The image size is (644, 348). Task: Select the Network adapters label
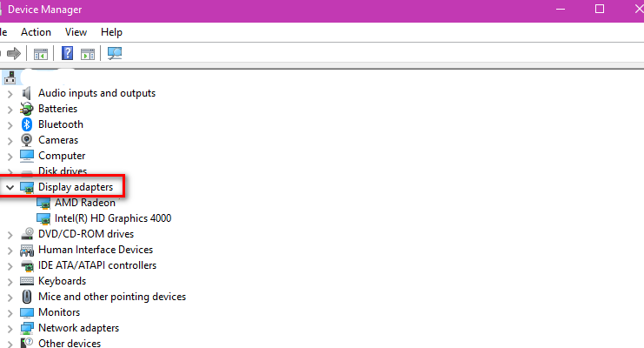click(79, 328)
